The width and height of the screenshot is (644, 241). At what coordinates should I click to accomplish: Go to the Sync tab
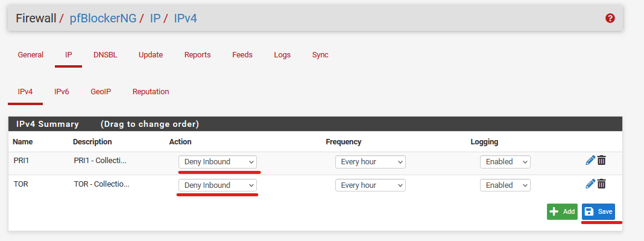point(320,55)
